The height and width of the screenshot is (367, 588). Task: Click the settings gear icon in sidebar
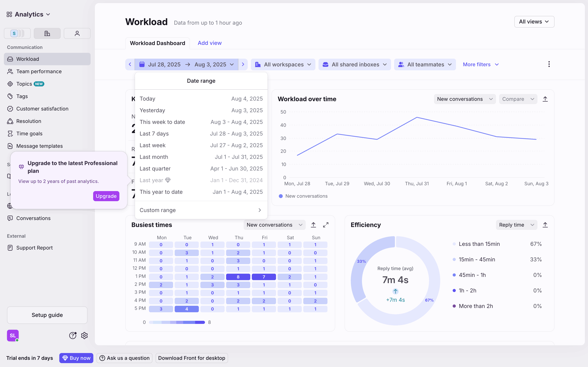(x=84, y=336)
